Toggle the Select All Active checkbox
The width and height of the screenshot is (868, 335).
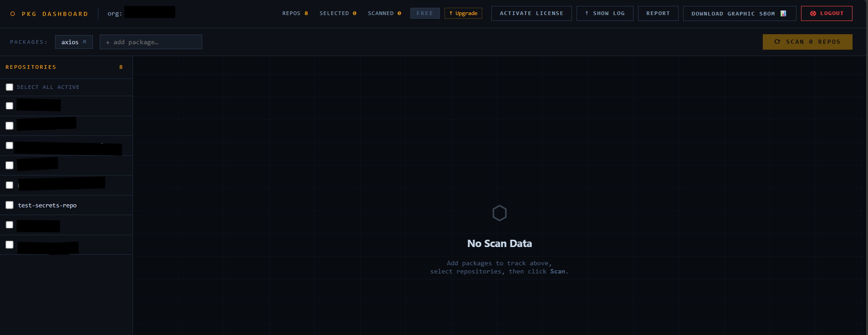pos(10,87)
